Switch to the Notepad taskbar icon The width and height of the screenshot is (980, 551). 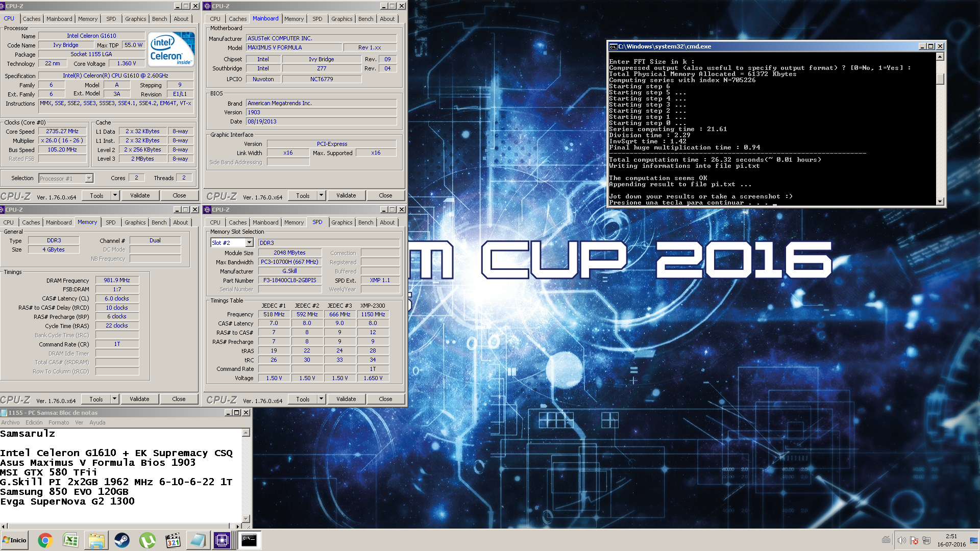(198, 540)
